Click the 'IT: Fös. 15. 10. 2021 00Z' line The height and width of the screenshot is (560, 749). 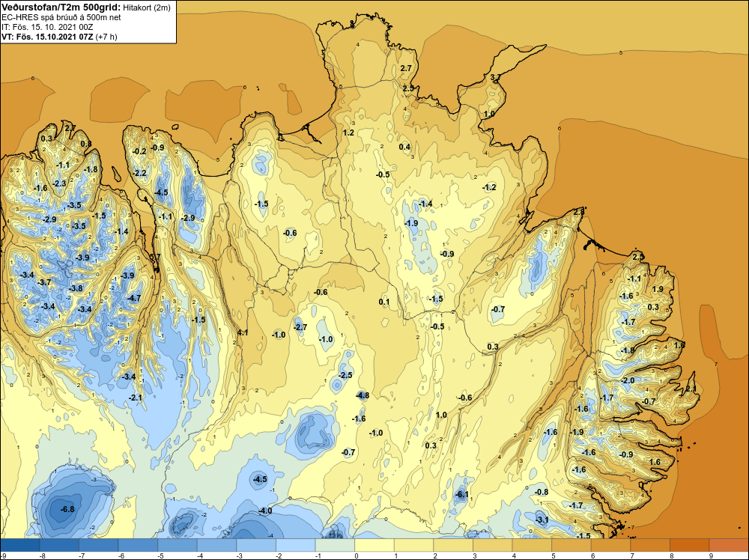pyautogui.click(x=47, y=27)
